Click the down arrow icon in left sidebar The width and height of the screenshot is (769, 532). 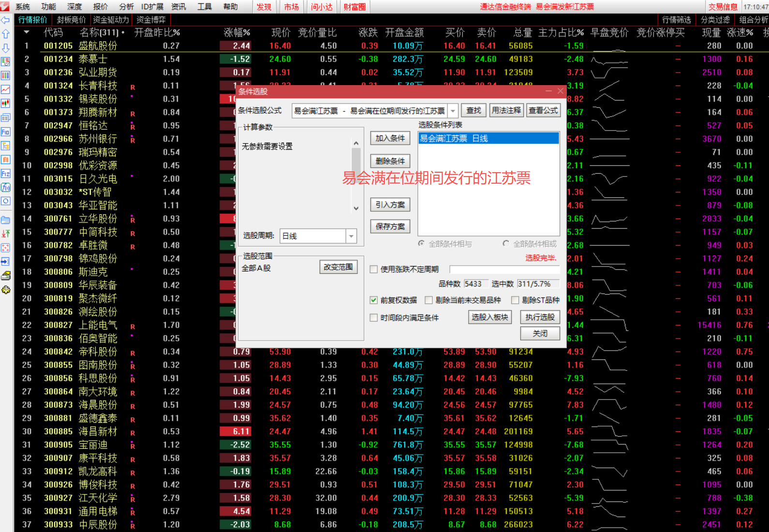[x=6, y=48]
